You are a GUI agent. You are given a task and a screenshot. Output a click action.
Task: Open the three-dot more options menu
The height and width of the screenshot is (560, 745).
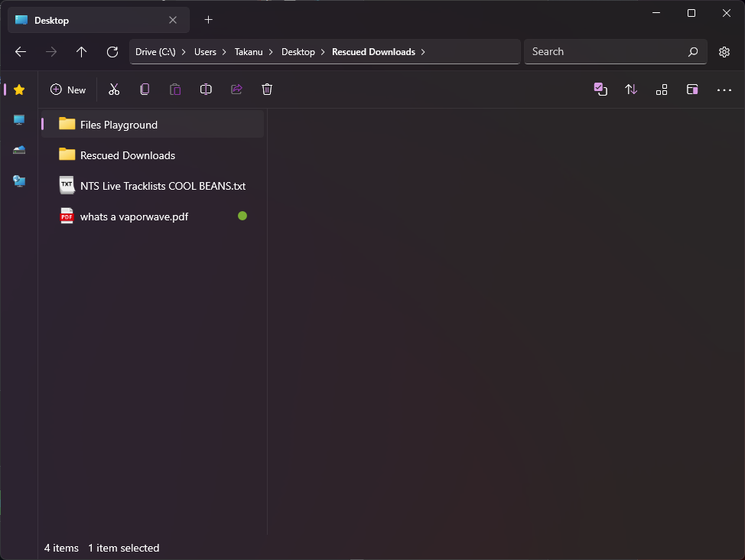724,90
